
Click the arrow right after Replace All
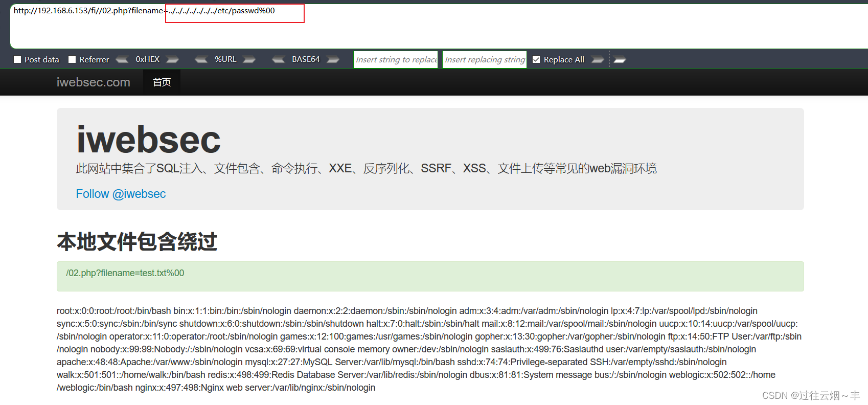click(x=598, y=60)
